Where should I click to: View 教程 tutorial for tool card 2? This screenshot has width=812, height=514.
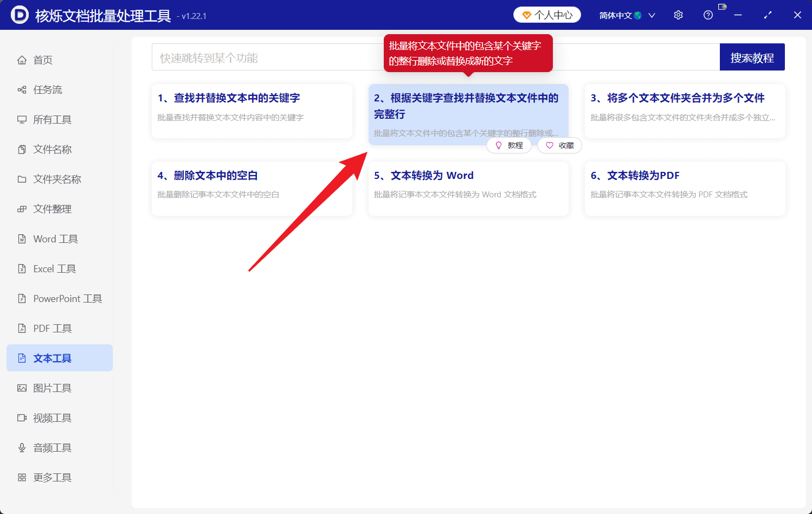pos(509,145)
